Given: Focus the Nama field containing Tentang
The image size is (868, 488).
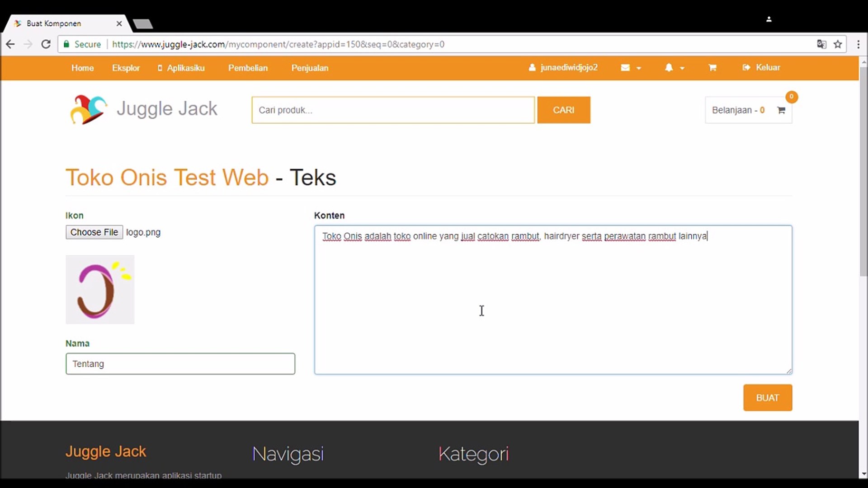Looking at the screenshot, I should tap(180, 364).
